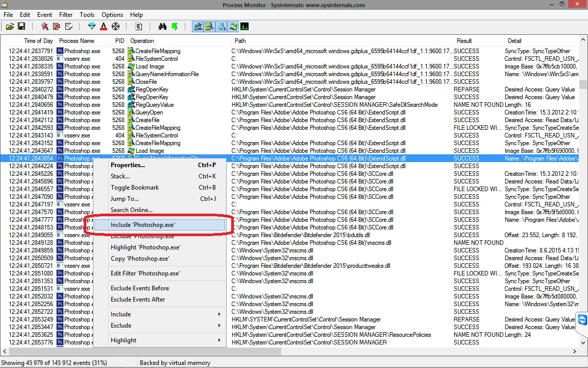Open the Help menu
This screenshot has width=588, height=368.
click(136, 15)
